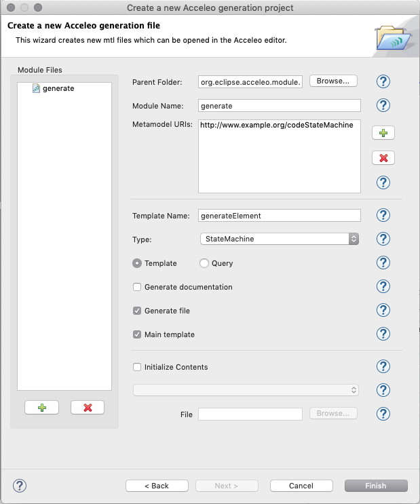Add a module file with green plus
The width and height of the screenshot is (420, 504).
point(41,408)
